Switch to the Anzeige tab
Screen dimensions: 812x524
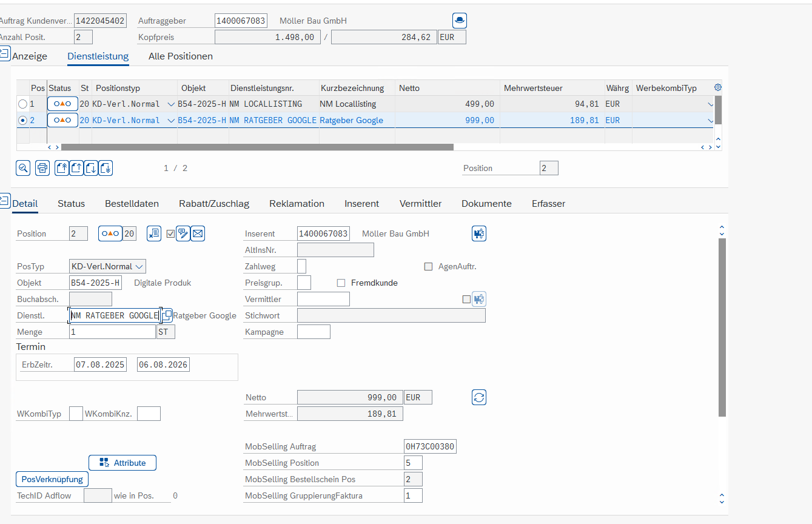point(30,56)
